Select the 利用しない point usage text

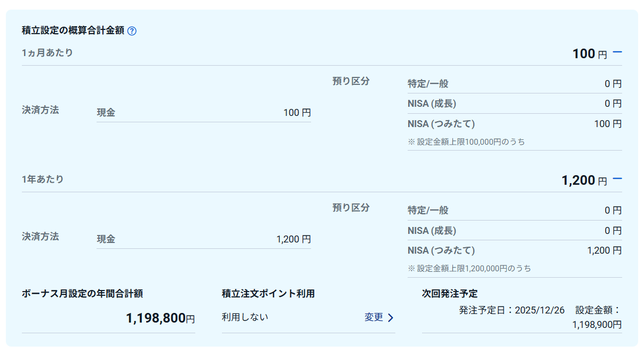pos(245,317)
